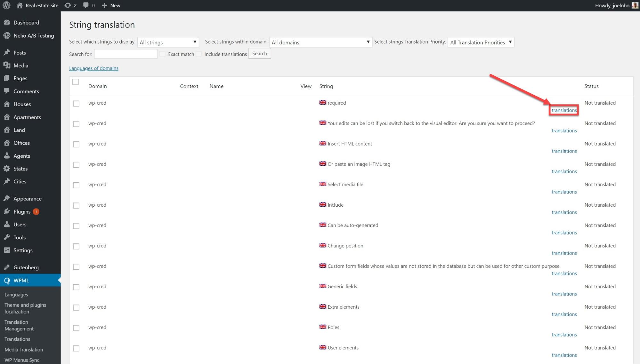Open the Settings icon in sidebar
Image resolution: width=640 pixels, height=364 pixels.
7,250
